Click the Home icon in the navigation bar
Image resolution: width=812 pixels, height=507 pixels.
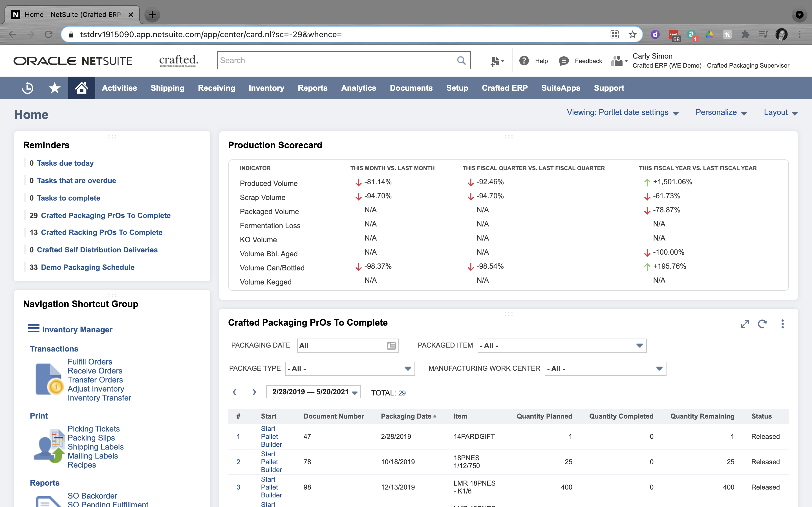point(81,88)
